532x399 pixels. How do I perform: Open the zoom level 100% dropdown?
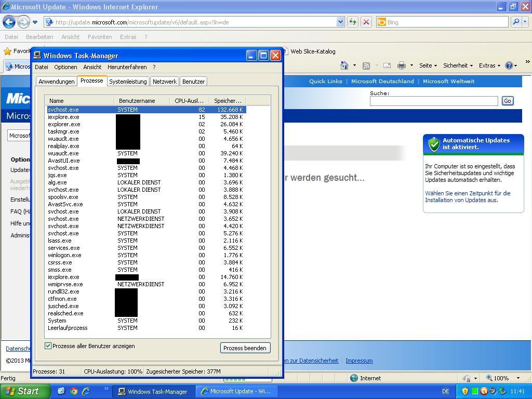(x=518, y=378)
